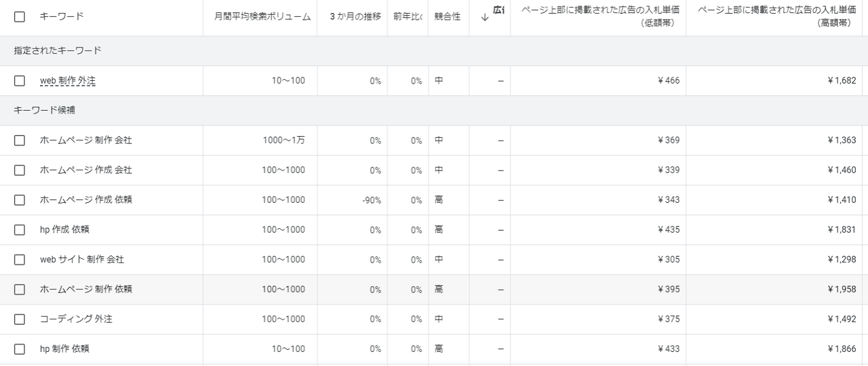Image resolution: width=868 pixels, height=366 pixels.
Task: Sort by the キーワード column header
Action: coord(62,17)
